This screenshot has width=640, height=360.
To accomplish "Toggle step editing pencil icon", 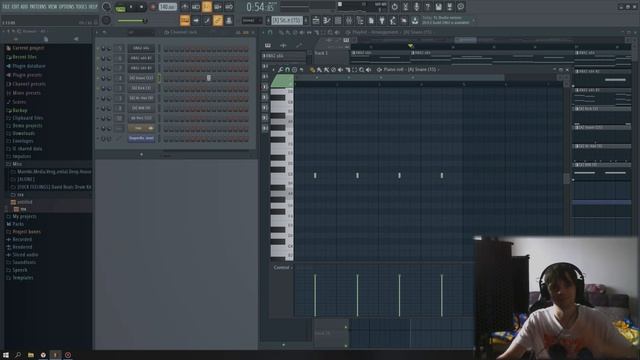I will (207, 20).
